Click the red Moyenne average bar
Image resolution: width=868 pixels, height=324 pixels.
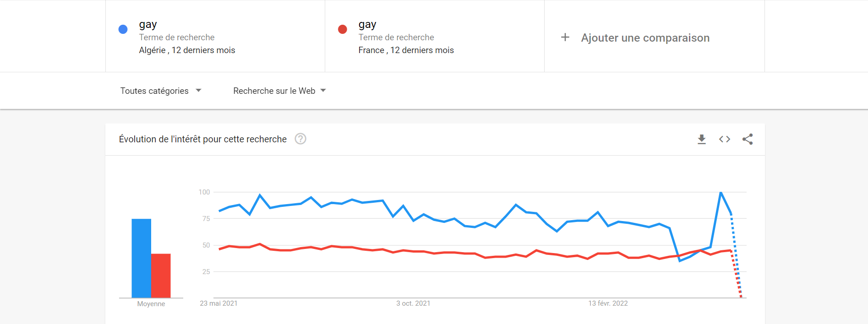pyautogui.click(x=161, y=275)
